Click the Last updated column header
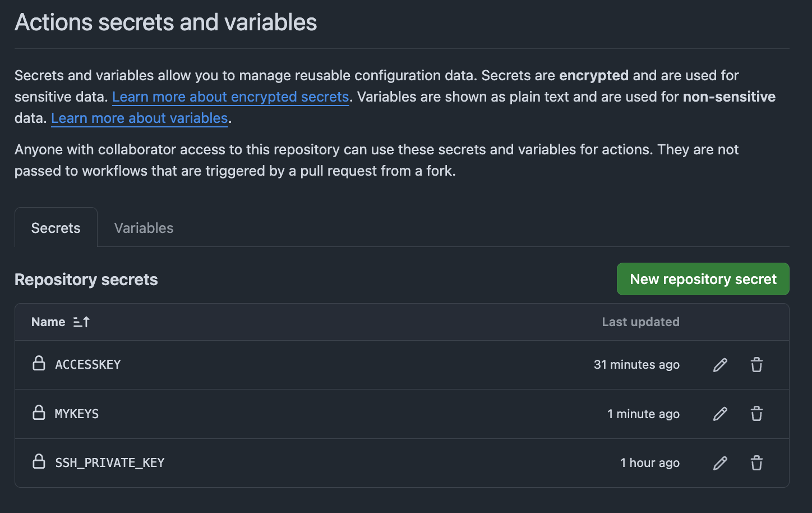Screen dimensions: 812x513 click(x=640, y=322)
